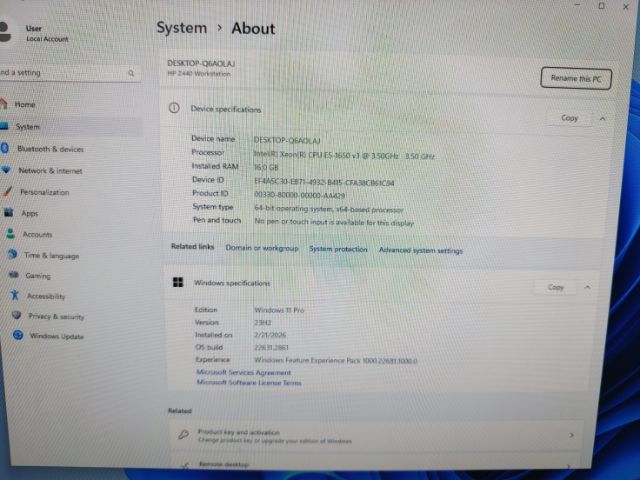This screenshot has height=480, width=640.
Task: Open Product key and activation
Action: 376,436
